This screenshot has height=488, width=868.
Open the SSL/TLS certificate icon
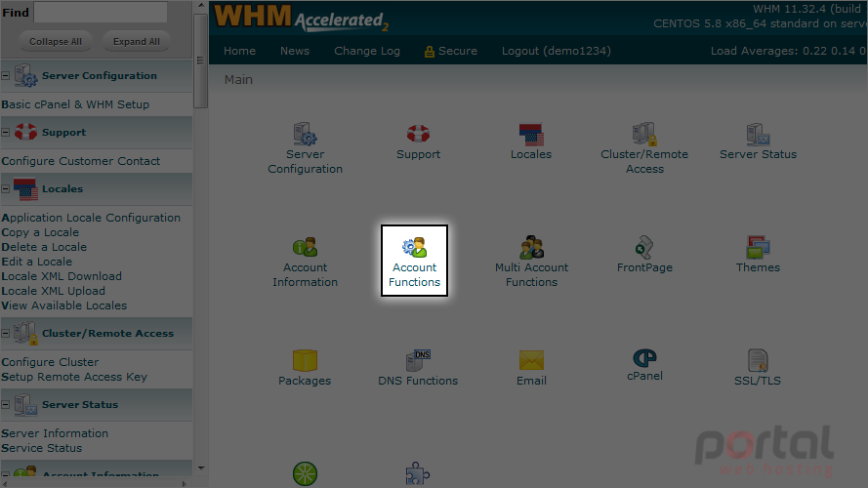[x=758, y=360]
